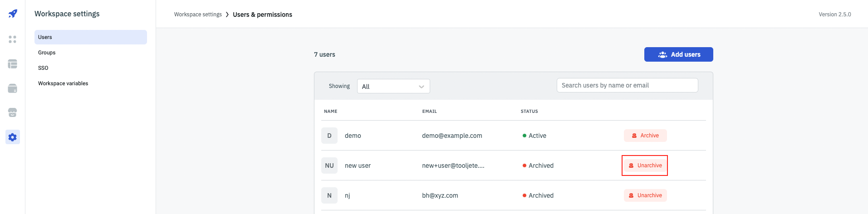
Task: Focus the search users by name field
Action: click(627, 85)
